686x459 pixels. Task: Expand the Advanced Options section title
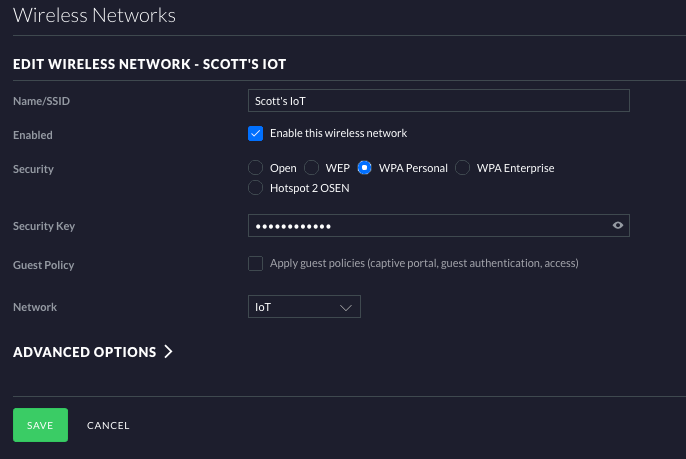84,352
